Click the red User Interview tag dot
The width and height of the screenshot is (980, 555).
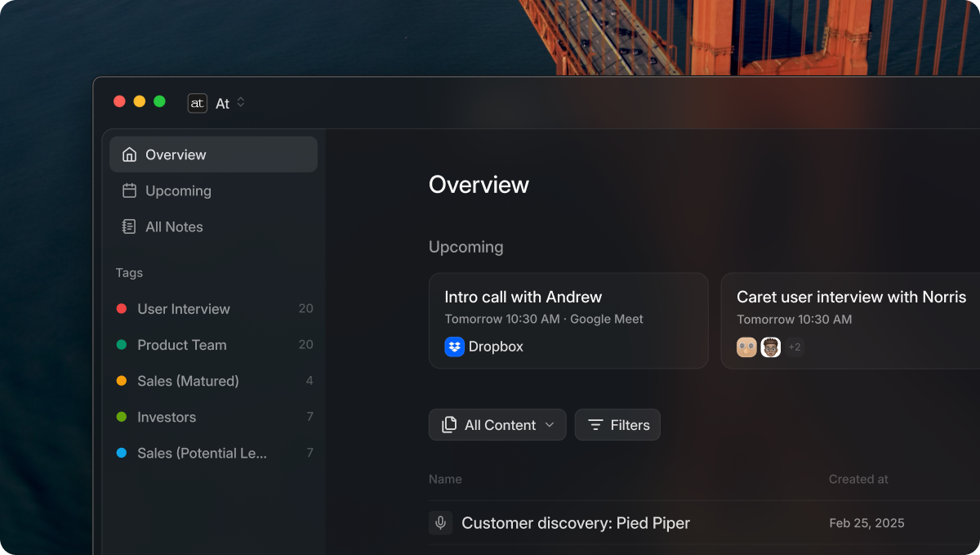click(x=119, y=309)
